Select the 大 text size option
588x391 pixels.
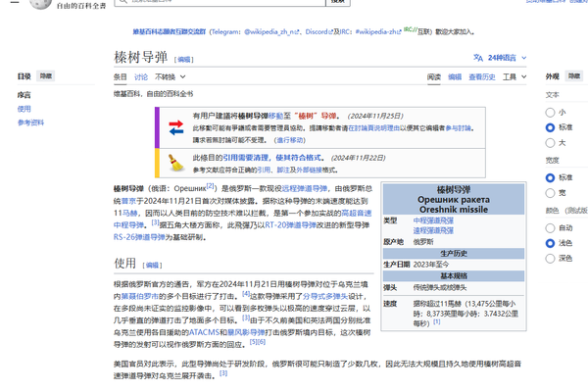(x=550, y=143)
